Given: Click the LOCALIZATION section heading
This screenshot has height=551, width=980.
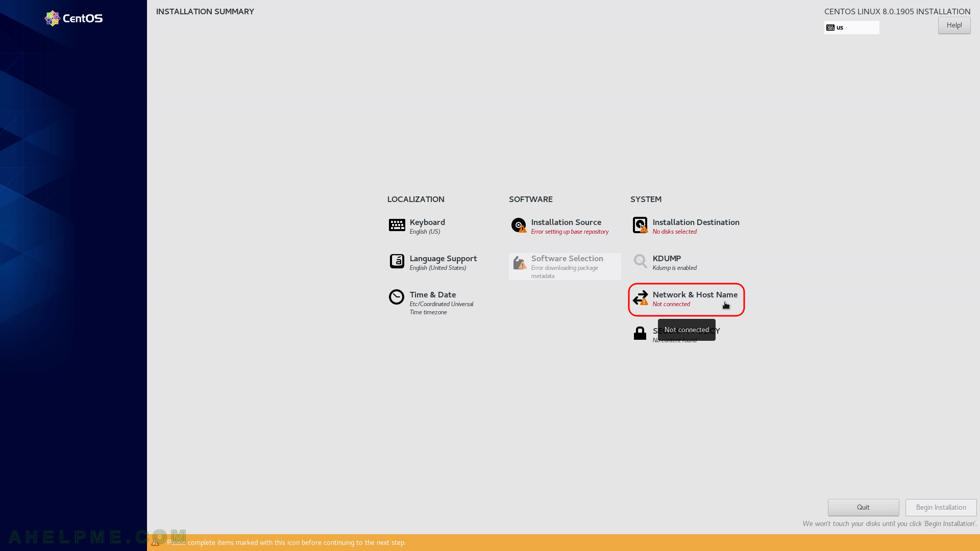Looking at the screenshot, I should pyautogui.click(x=415, y=199).
